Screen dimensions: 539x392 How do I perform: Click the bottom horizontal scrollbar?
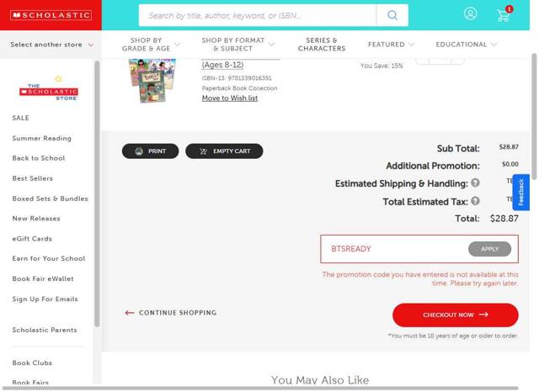click(260, 389)
